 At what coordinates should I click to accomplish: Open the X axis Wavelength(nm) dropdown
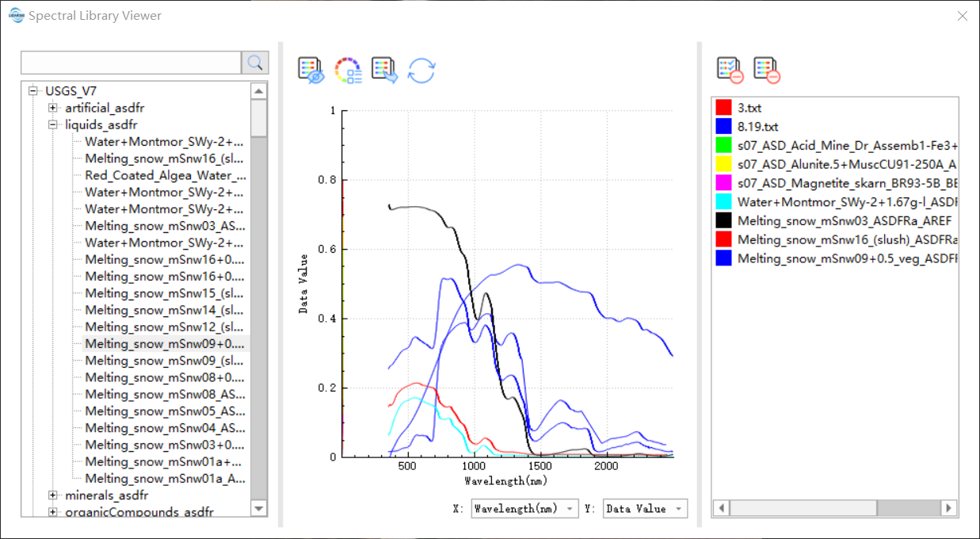click(570, 508)
